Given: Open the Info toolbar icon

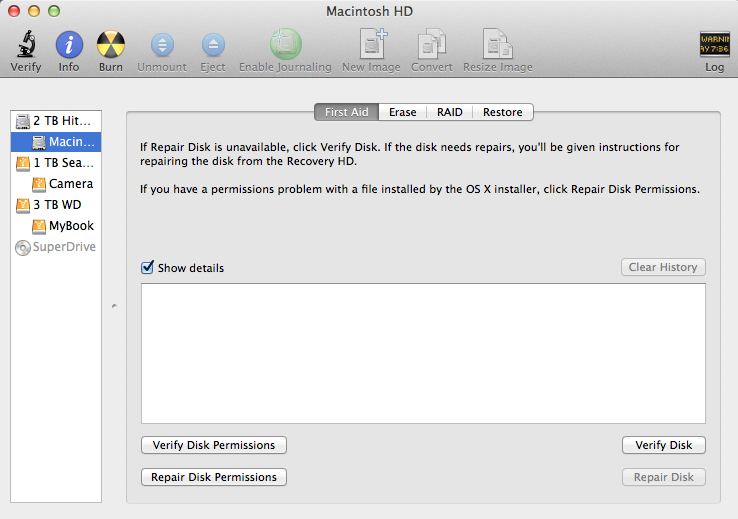Looking at the screenshot, I should pos(69,45).
